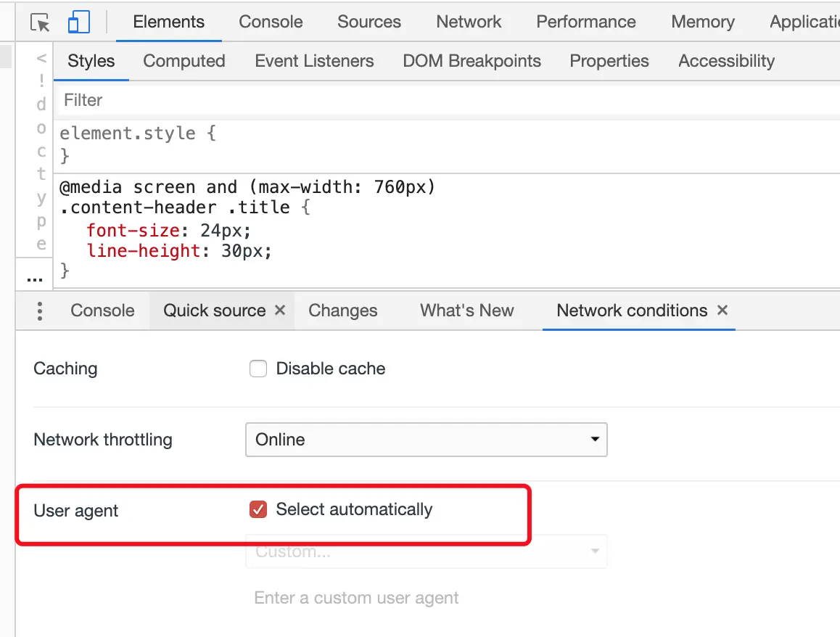The image size is (840, 637).
Task: Close the Quick source drawer tab
Action: [x=280, y=311]
